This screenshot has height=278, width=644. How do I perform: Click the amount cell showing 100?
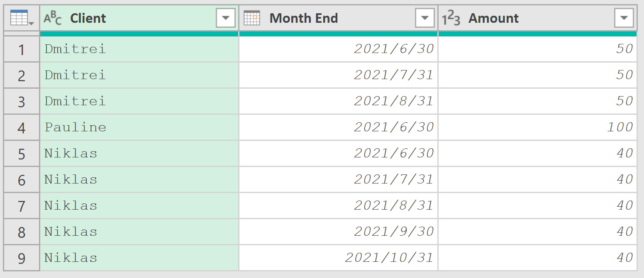click(538, 127)
